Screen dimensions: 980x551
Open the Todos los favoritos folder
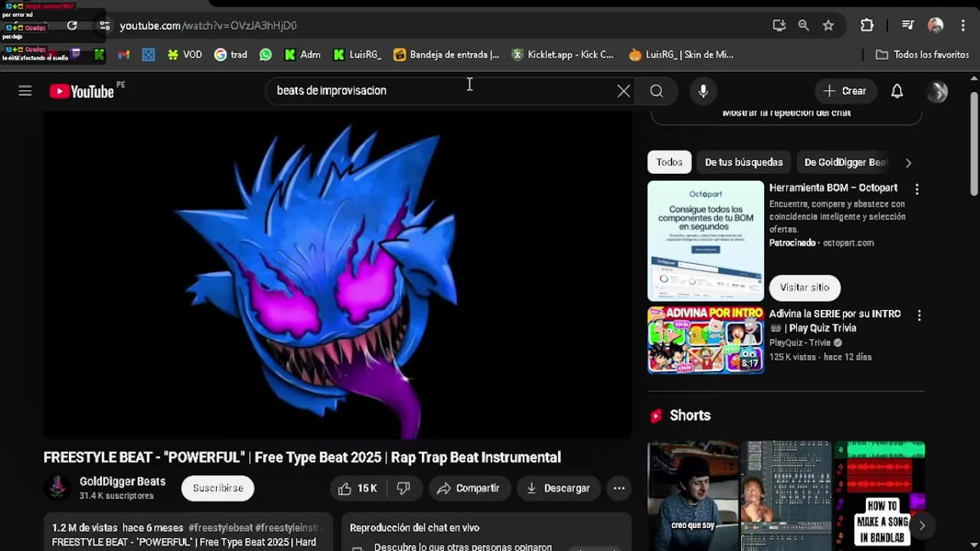tap(923, 54)
